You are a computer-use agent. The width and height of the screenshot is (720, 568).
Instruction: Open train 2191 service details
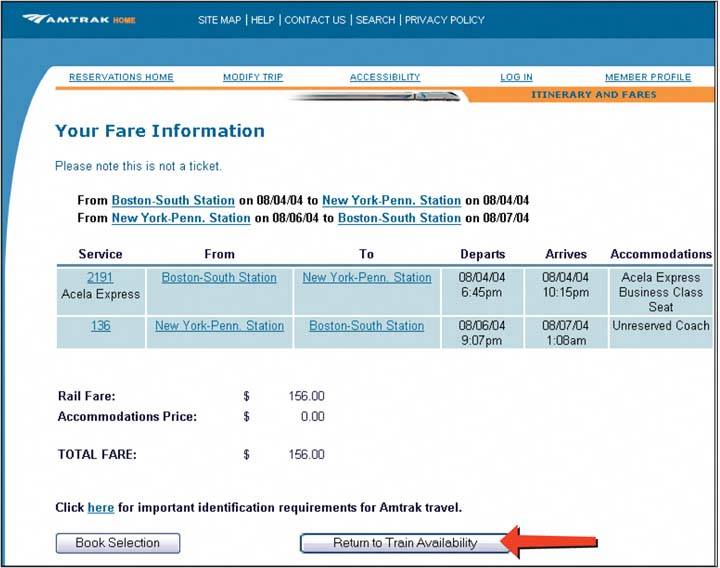[x=100, y=278]
